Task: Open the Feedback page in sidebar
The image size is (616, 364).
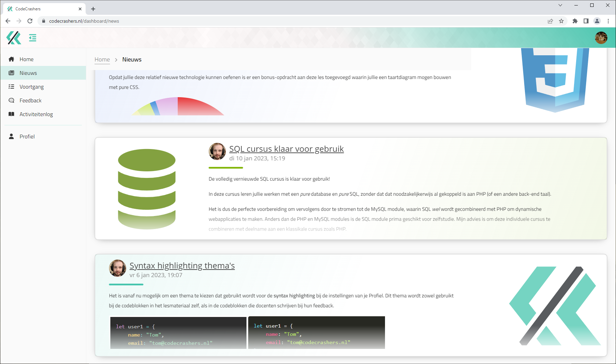Action: click(30, 101)
